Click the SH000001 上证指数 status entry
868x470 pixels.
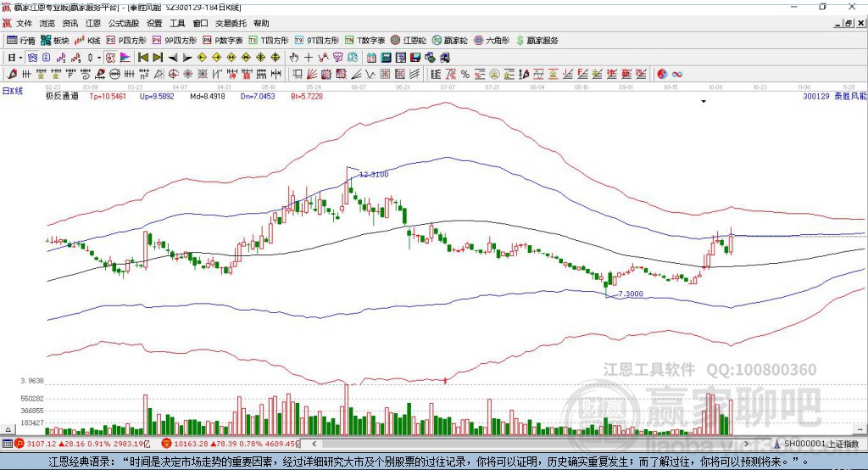(817, 444)
